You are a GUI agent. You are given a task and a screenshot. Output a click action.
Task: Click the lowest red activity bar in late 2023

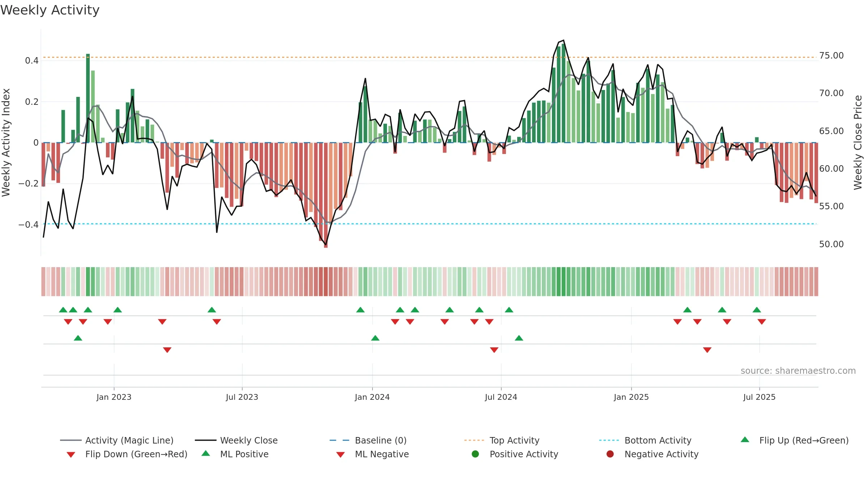pos(326,195)
